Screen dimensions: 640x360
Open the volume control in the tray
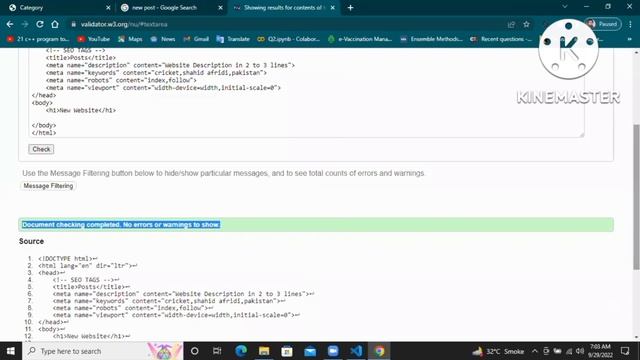[580, 351]
